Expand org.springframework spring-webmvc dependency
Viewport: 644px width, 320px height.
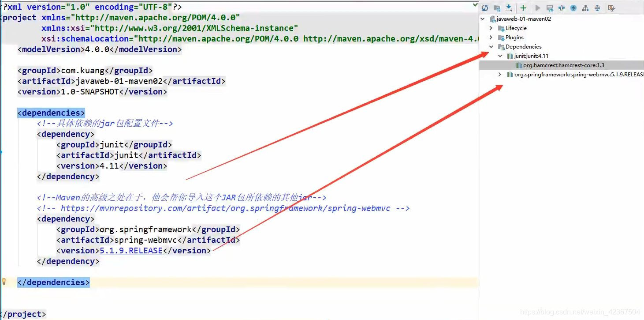[x=500, y=75]
